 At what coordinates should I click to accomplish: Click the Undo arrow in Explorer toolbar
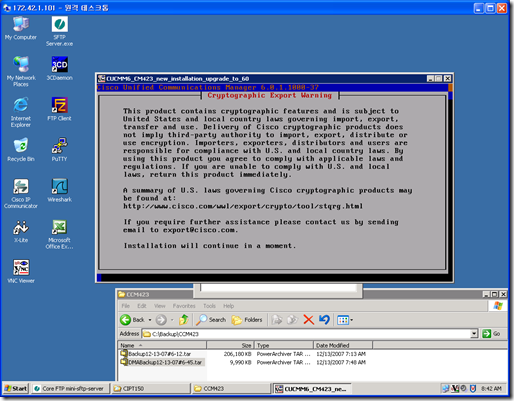[324, 320]
